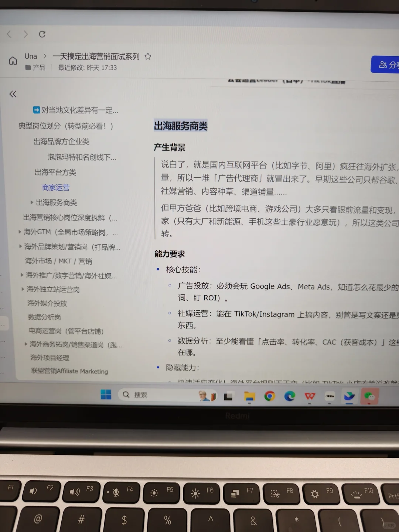Open the Windows Start menu
Screen dimensions: 399x532
(x=106, y=395)
